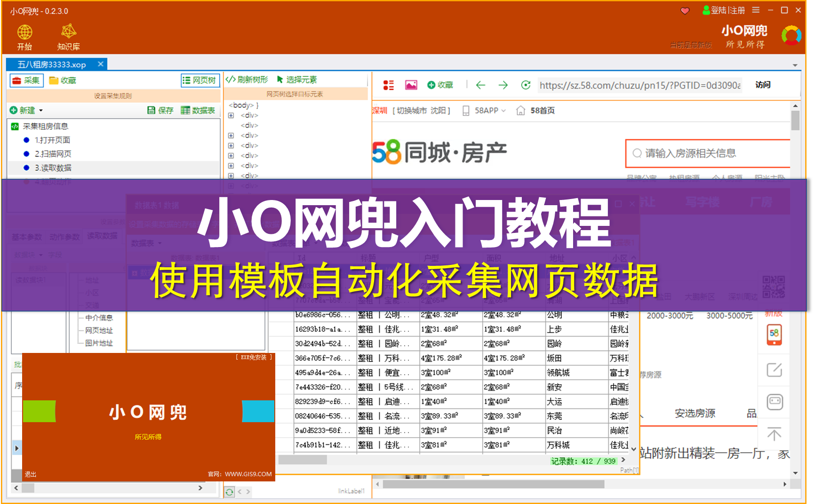Click the 开始 globe icon

tap(24, 32)
